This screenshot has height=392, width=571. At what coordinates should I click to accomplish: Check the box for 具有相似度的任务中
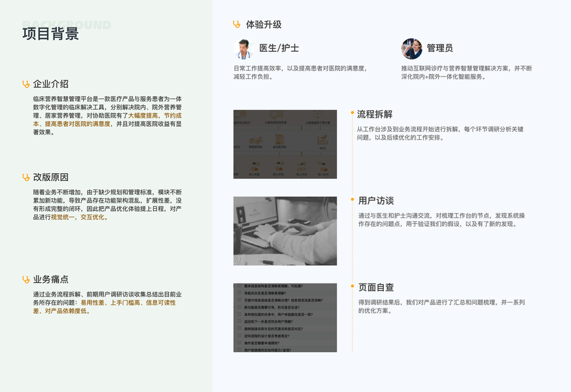click(239, 314)
